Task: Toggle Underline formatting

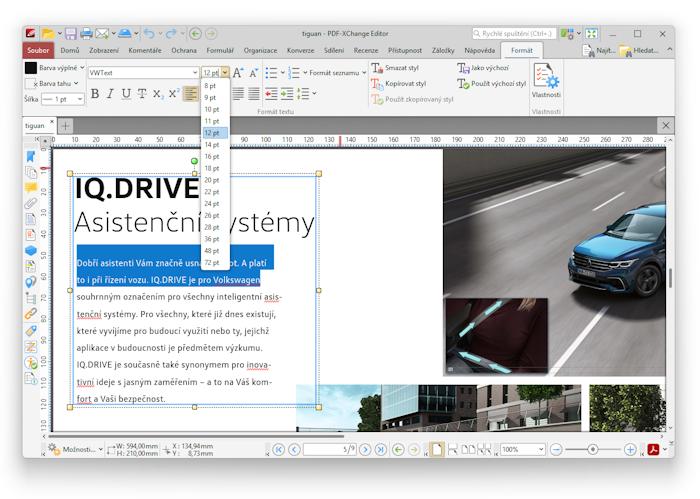Action: 126,94
